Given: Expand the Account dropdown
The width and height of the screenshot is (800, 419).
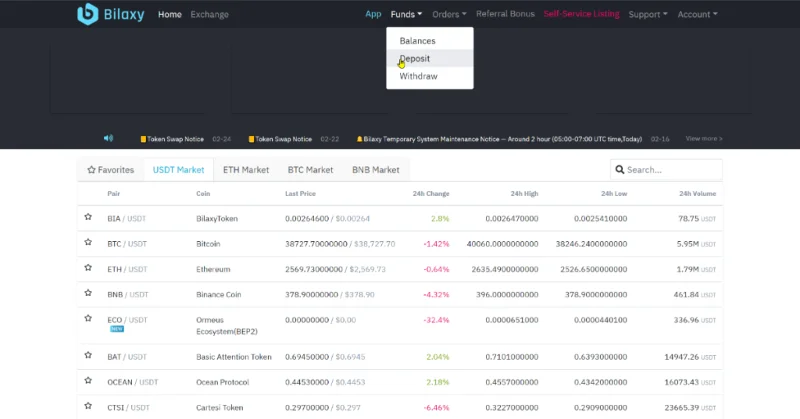Looking at the screenshot, I should (697, 14).
